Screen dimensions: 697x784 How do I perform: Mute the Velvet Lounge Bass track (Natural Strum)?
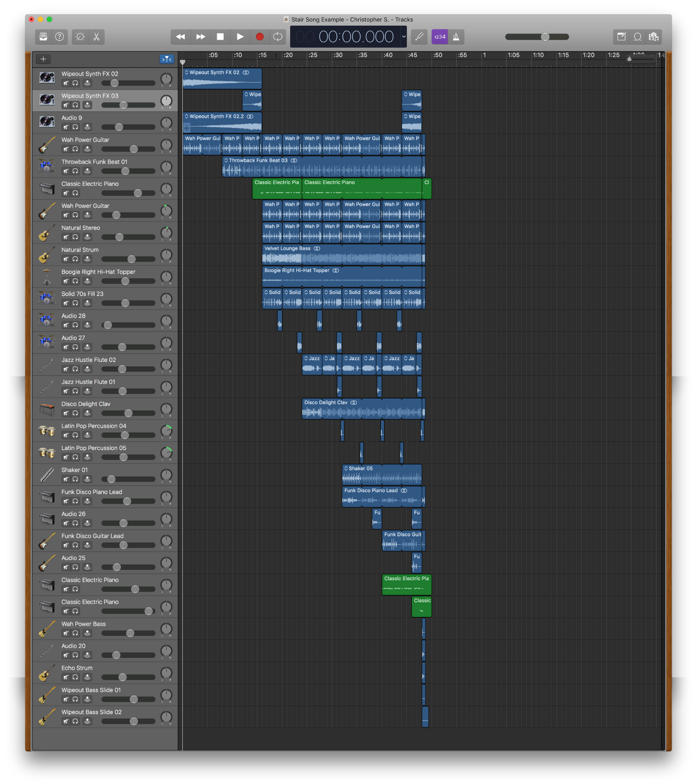pos(66,259)
